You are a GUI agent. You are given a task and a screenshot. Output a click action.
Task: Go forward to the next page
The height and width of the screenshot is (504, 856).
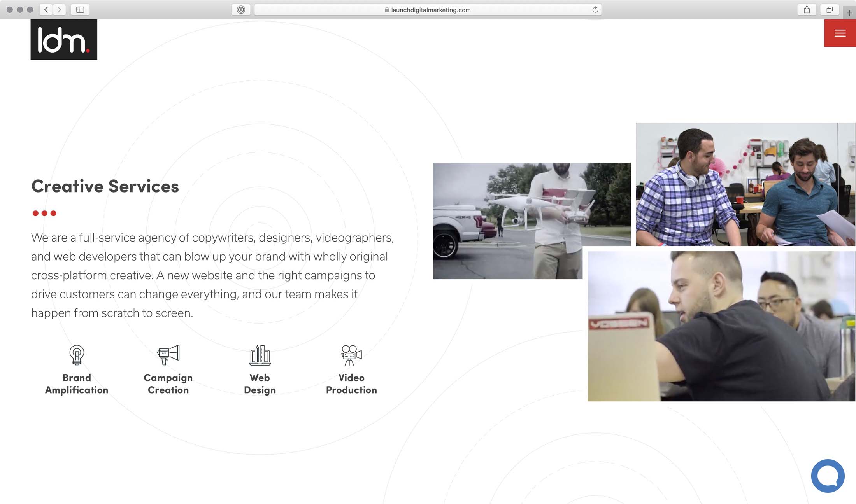point(59,10)
